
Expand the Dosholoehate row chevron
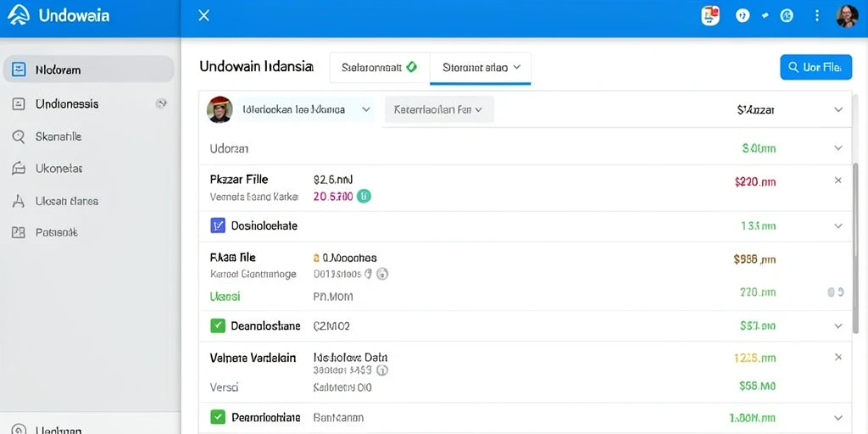pos(838,225)
